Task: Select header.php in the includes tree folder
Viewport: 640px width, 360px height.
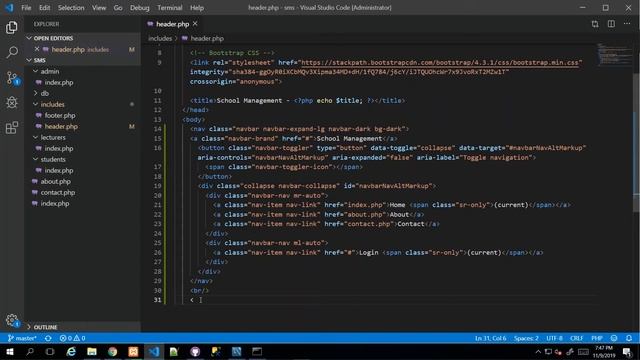Action: 61,126
